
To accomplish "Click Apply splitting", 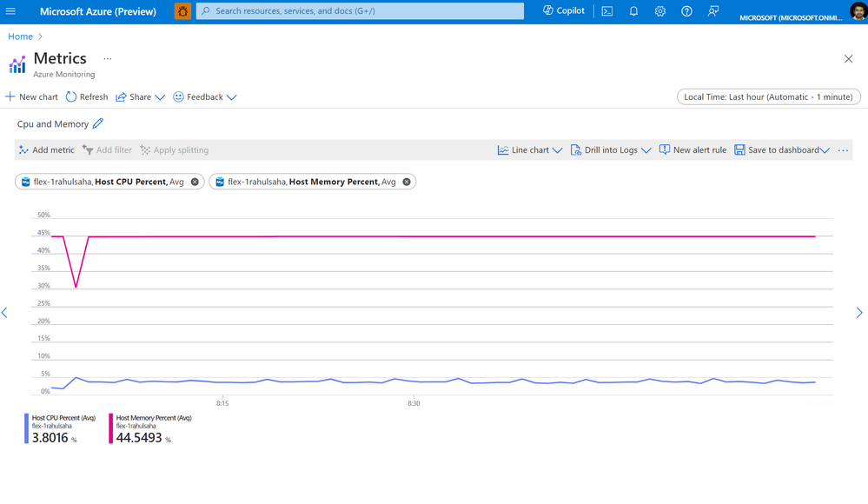I will (x=175, y=150).
